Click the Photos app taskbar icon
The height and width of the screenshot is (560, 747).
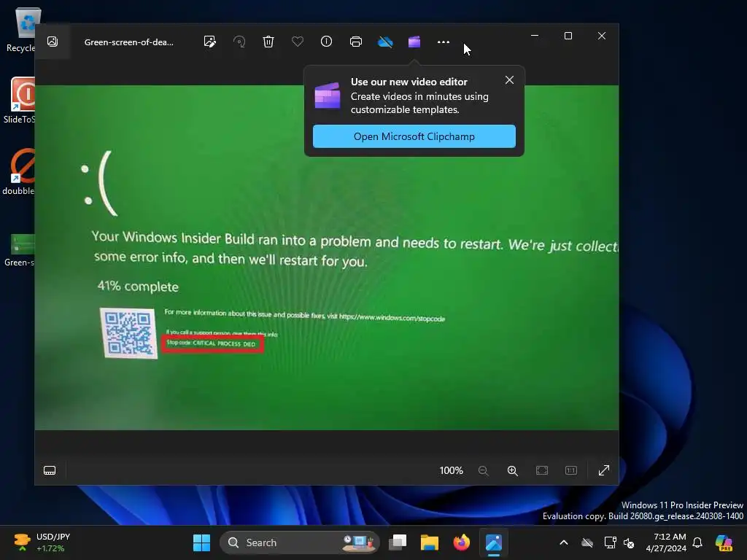pyautogui.click(x=494, y=542)
